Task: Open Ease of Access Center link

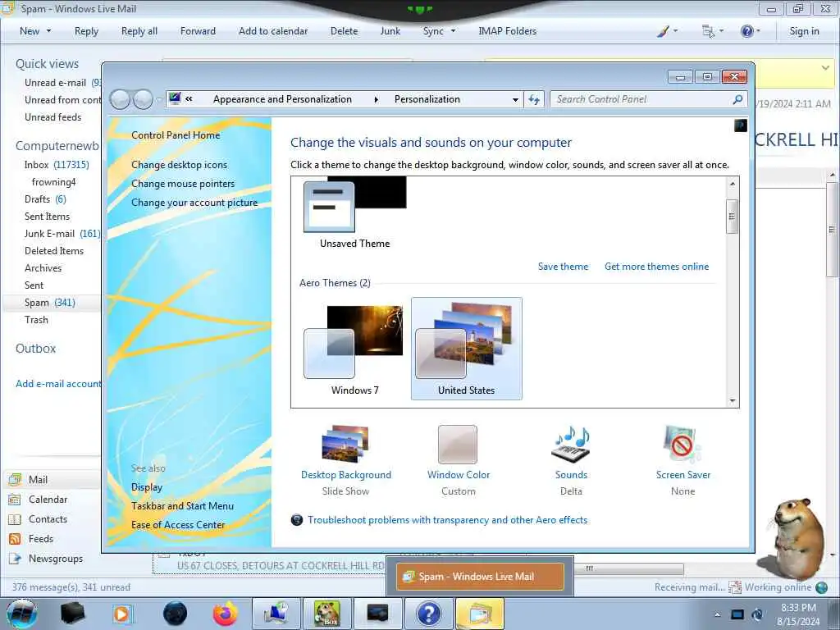Action: pos(178,524)
